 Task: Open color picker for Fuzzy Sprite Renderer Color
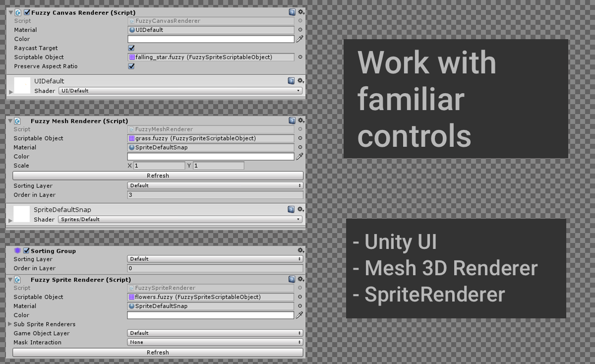(211, 315)
